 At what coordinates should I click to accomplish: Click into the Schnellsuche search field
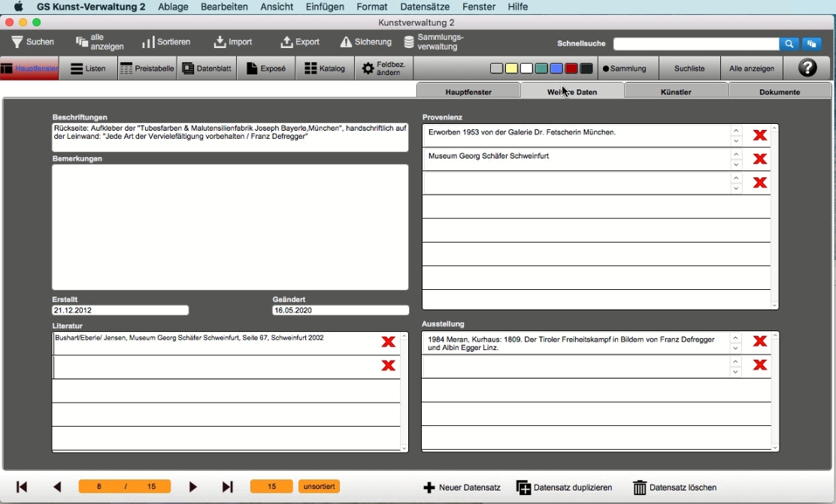pyautogui.click(x=695, y=44)
